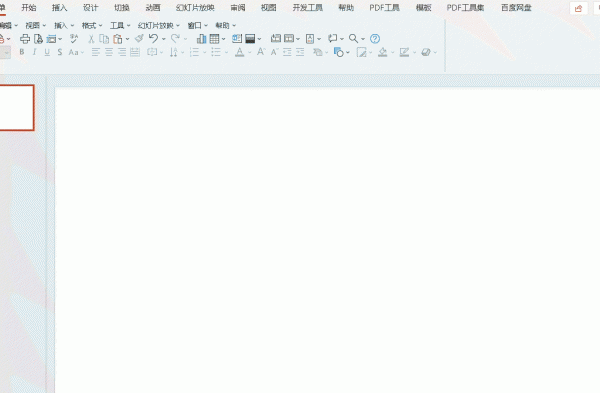The image size is (600, 393).
Task: Undo the last action
Action: pos(153,38)
